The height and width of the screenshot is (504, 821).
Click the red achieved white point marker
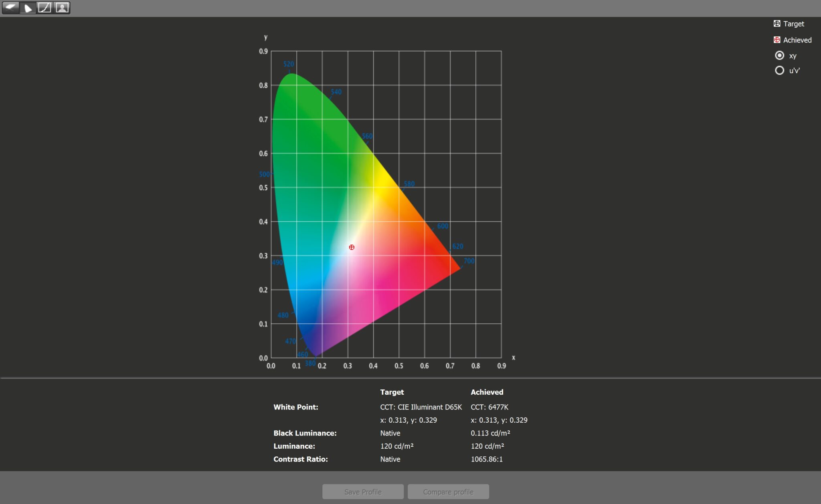point(352,247)
